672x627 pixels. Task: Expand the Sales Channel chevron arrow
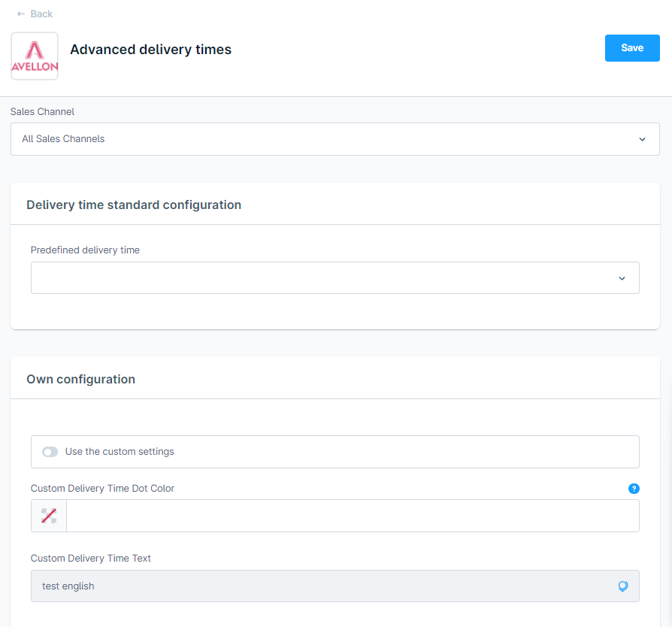642,139
